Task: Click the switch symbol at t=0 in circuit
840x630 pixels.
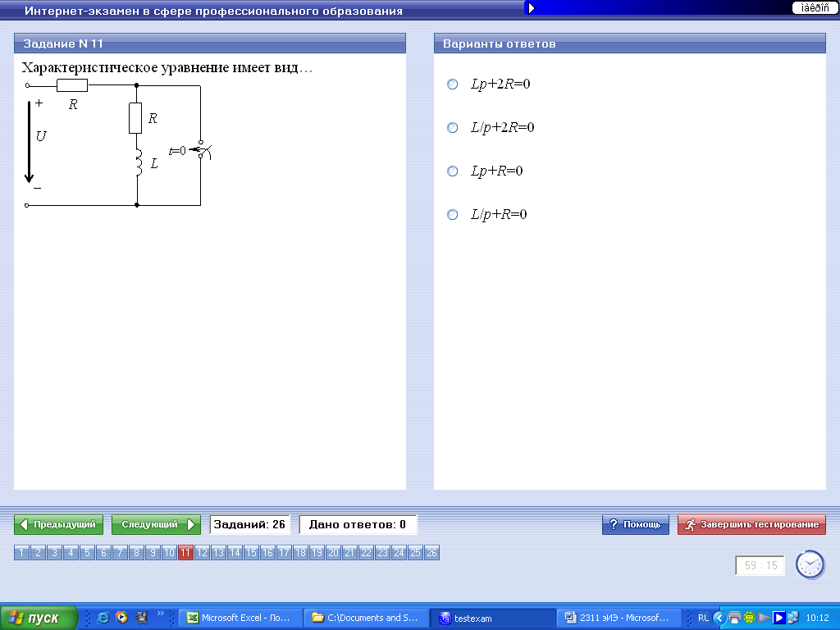Action: point(202,150)
